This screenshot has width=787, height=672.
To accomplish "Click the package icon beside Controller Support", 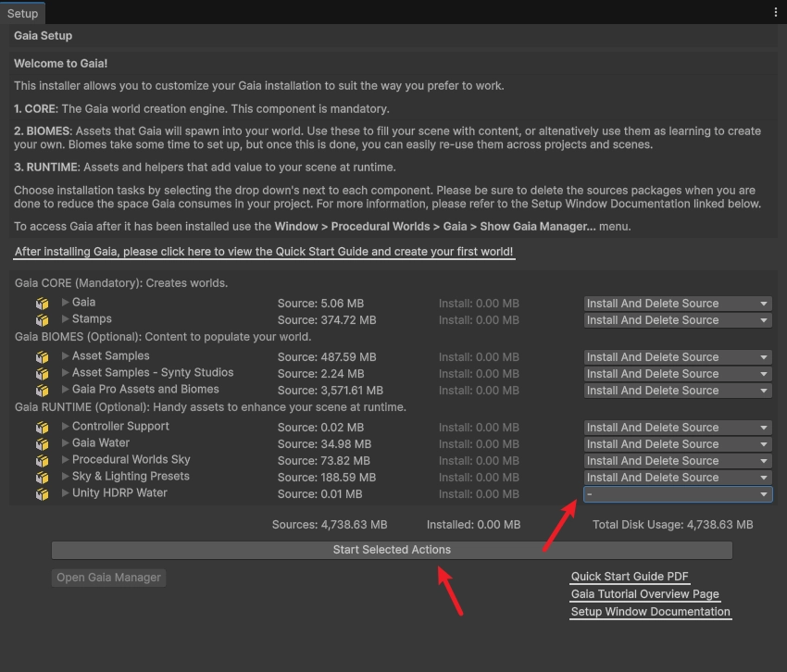I will tap(43, 427).
